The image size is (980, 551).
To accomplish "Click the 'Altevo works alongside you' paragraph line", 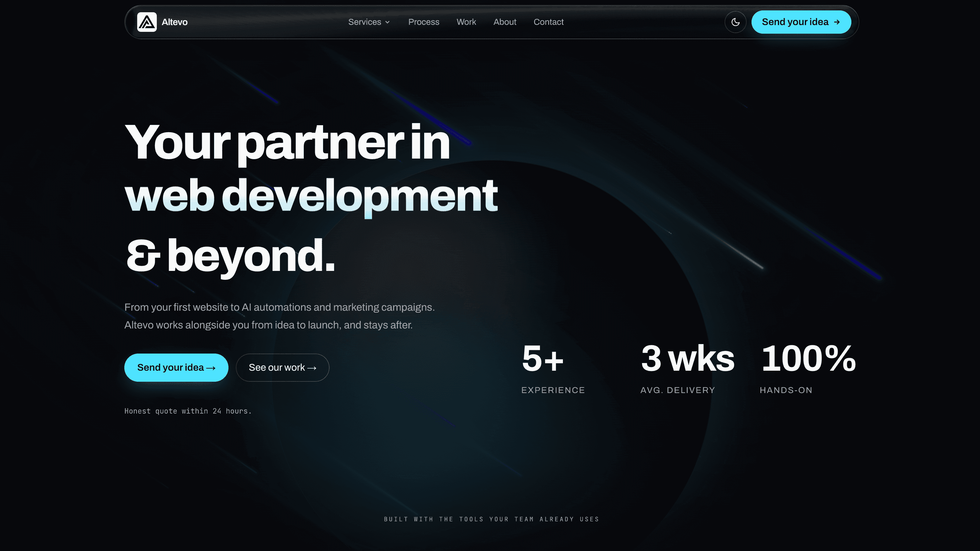I will click(269, 325).
